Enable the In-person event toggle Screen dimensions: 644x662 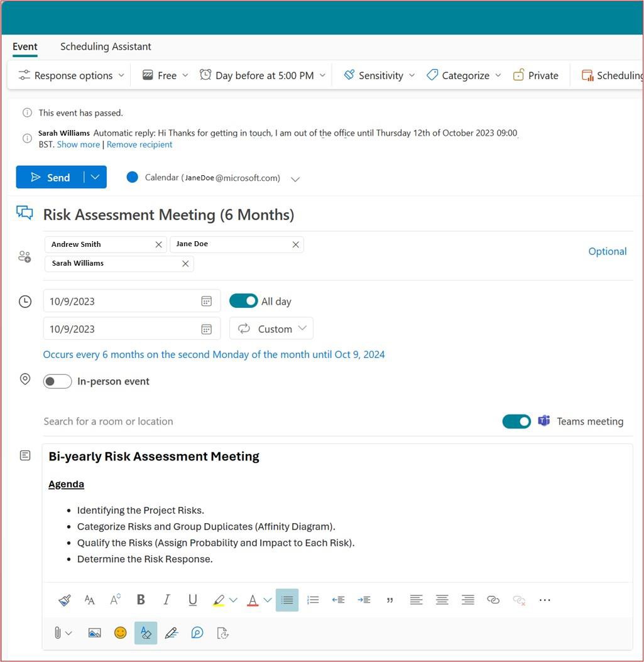[57, 381]
